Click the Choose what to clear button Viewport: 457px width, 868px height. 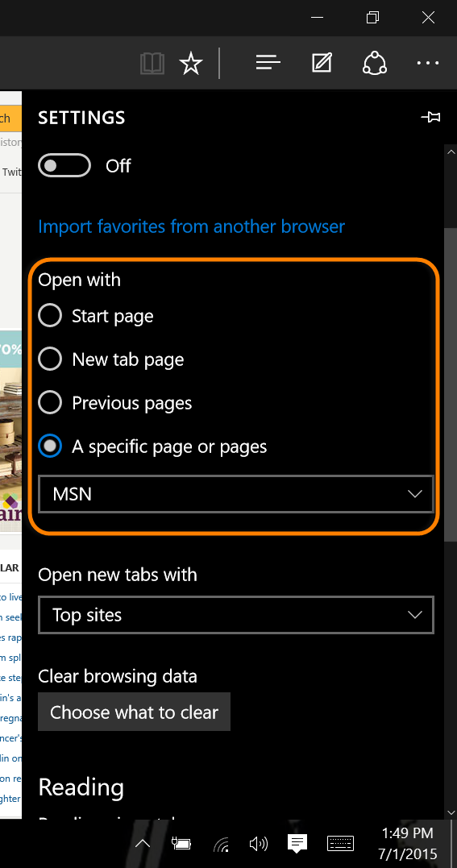click(x=134, y=712)
